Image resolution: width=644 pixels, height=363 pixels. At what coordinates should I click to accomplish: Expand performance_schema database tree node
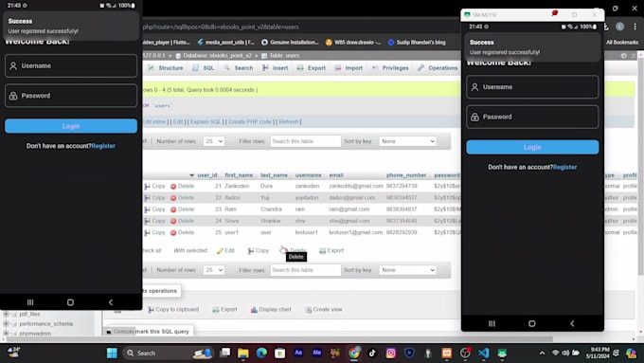tap(6, 323)
